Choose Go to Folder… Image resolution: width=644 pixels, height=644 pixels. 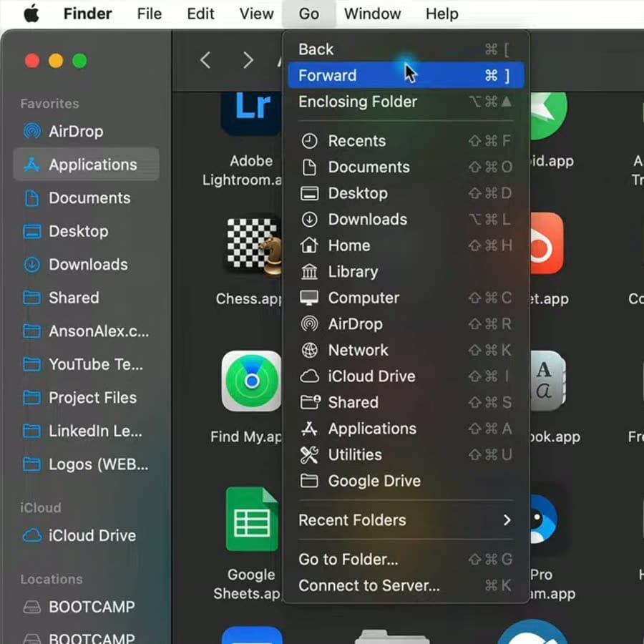[x=406, y=559]
